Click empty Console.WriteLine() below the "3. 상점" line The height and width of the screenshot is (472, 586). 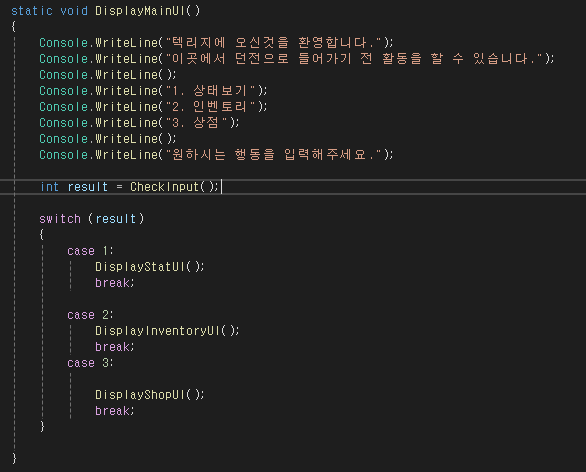108,139
